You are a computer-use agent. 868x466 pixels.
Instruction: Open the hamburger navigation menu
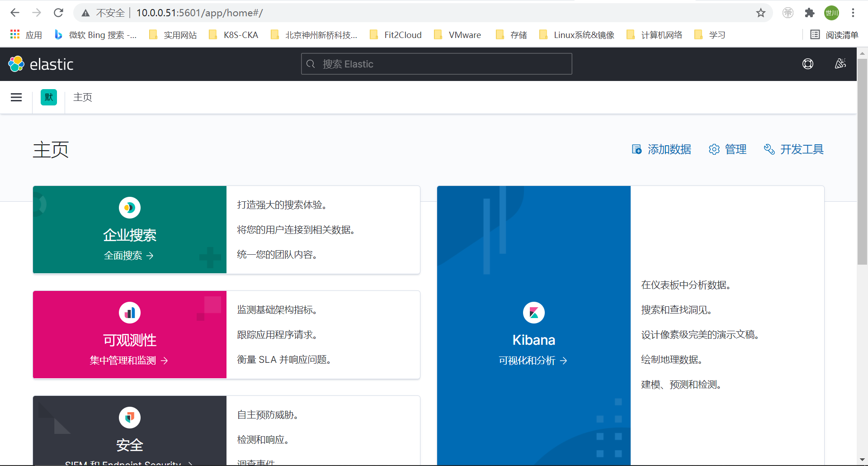[16, 97]
